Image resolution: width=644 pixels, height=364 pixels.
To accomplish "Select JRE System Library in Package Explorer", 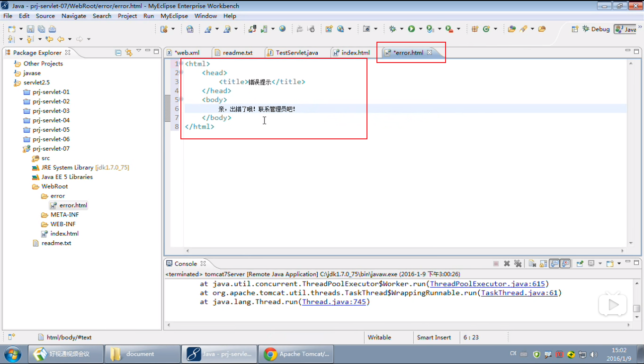I will (80, 168).
